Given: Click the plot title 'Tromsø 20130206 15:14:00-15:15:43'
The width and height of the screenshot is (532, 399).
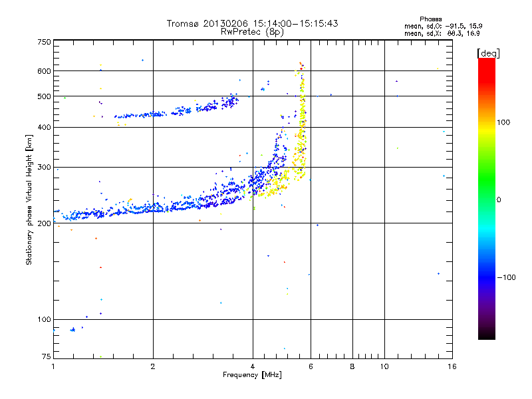Looking at the screenshot, I should (x=252, y=23).
